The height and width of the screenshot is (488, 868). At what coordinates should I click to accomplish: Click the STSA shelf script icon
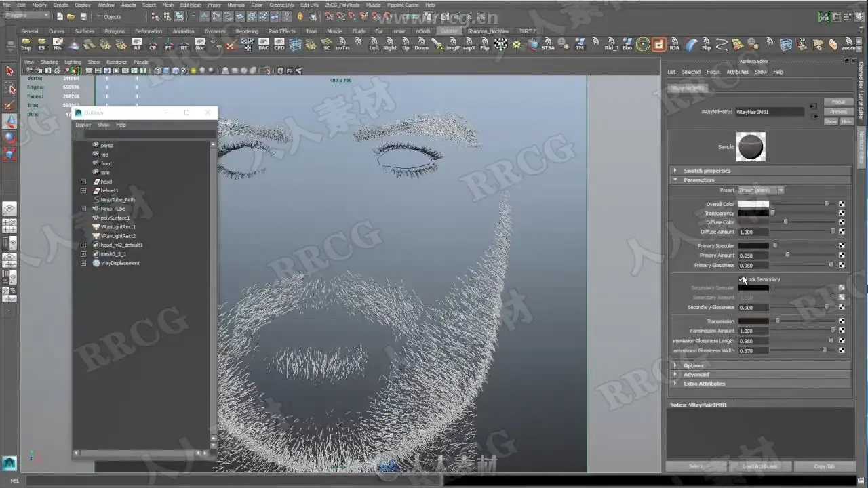[548, 45]
